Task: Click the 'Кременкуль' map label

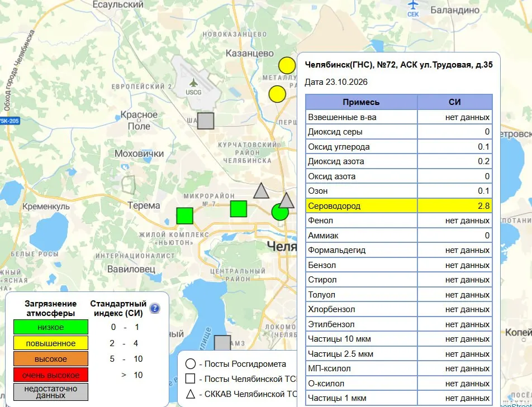Action: [x=46, y=206]
